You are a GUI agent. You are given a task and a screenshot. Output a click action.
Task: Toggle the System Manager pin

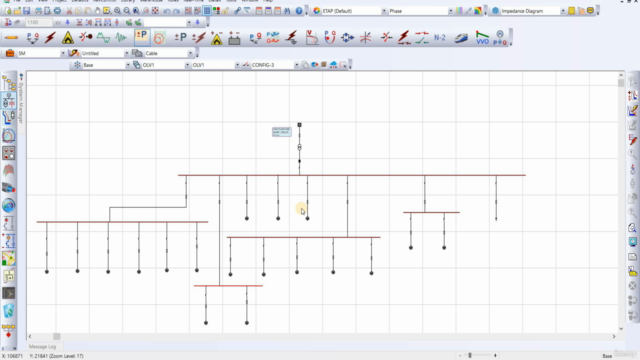point(21,77)
